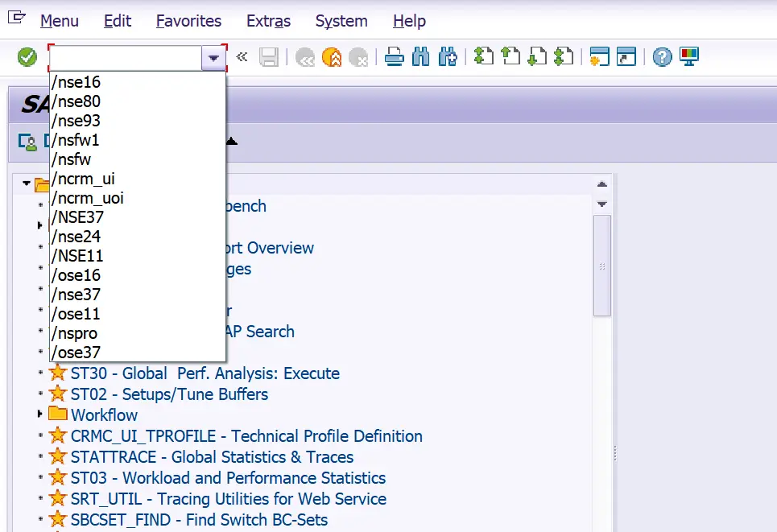Open ST03 Workload and Performance Statistics

pyautogui.click(x=229, y=477)
